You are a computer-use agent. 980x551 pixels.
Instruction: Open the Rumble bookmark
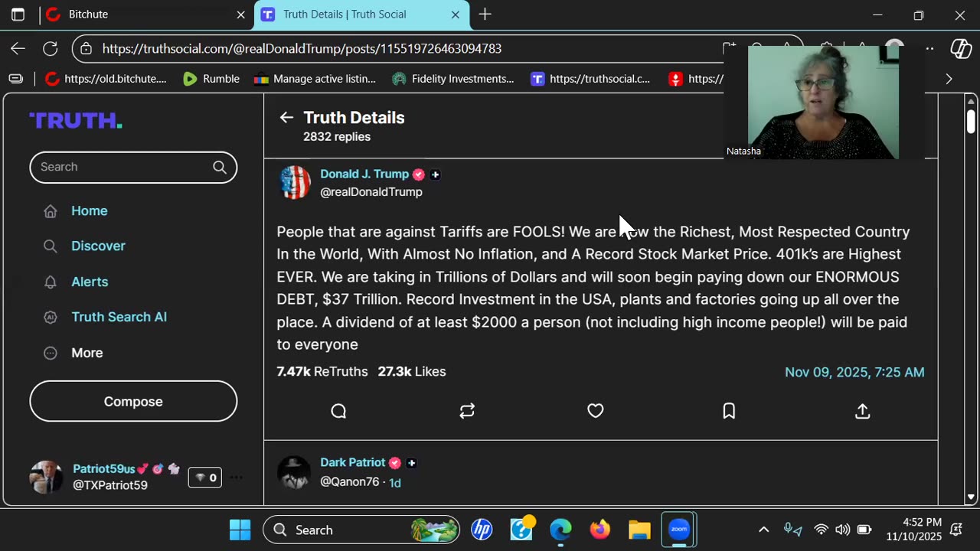click(211, 79)
